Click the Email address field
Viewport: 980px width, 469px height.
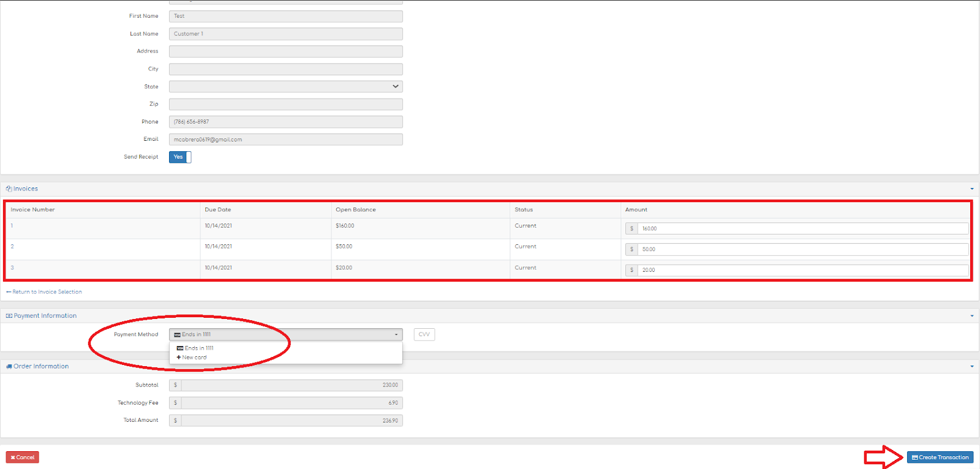[x=285, y=140]
